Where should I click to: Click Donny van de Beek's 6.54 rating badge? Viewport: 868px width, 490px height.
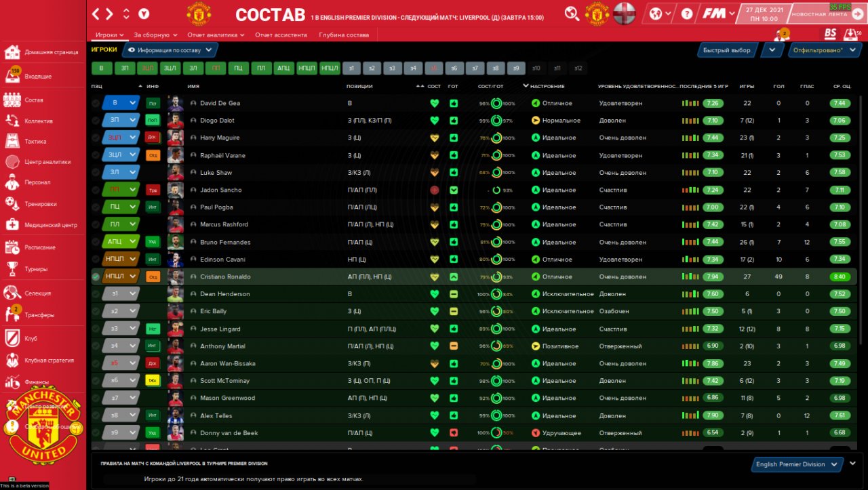[x=713, y=433]
